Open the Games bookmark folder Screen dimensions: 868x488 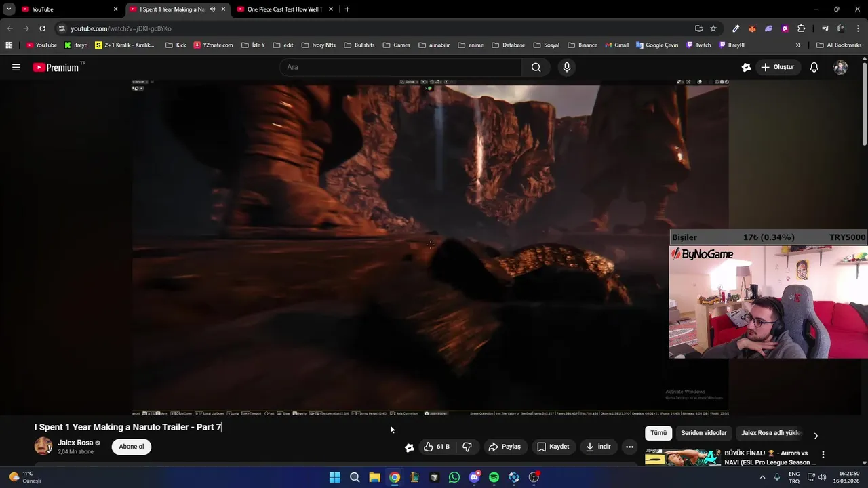(397, 45)
